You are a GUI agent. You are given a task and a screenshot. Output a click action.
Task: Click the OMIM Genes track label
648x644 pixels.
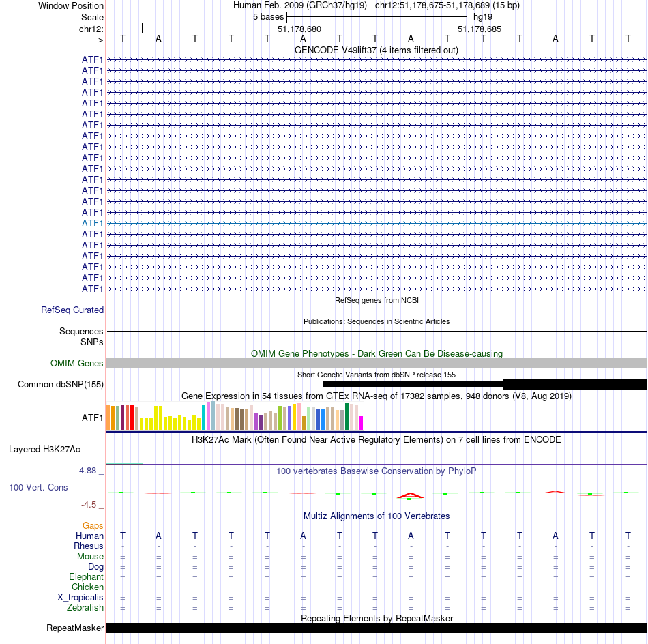point(76,364)
